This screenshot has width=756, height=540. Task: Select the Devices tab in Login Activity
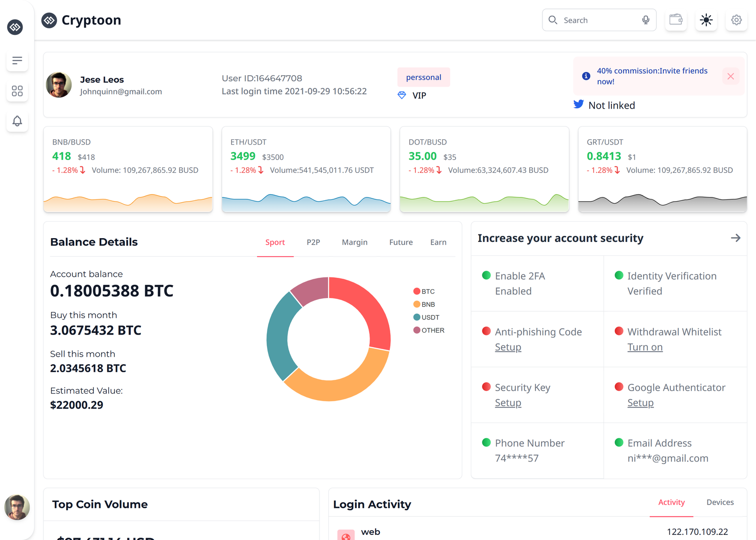point(720,502)
